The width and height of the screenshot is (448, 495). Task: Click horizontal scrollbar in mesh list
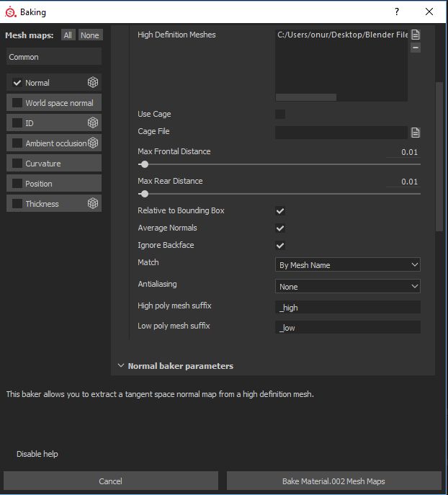pyautogui.click(x=306, y=97)
